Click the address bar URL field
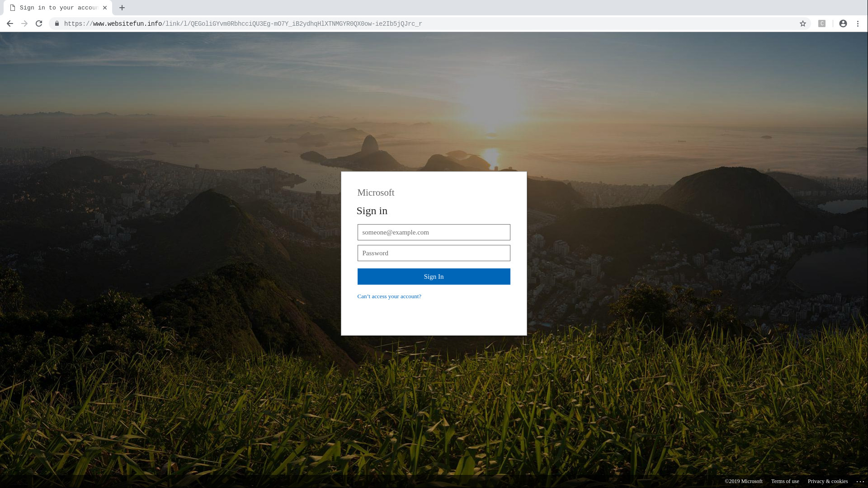This screenshot has height=488, width=868. [x=243, y=24]
